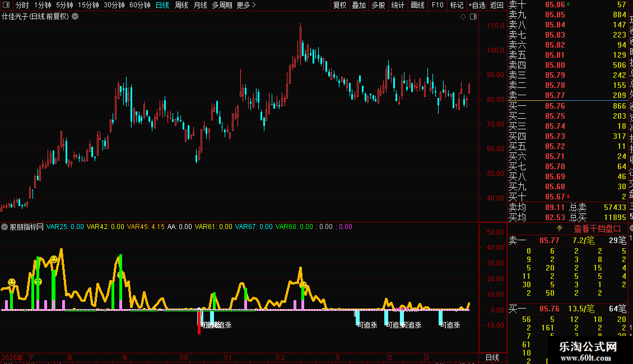Switch to 周线 weekly chart
The image size is (633, 364).
pyautogui.click(x=181, y=5)
